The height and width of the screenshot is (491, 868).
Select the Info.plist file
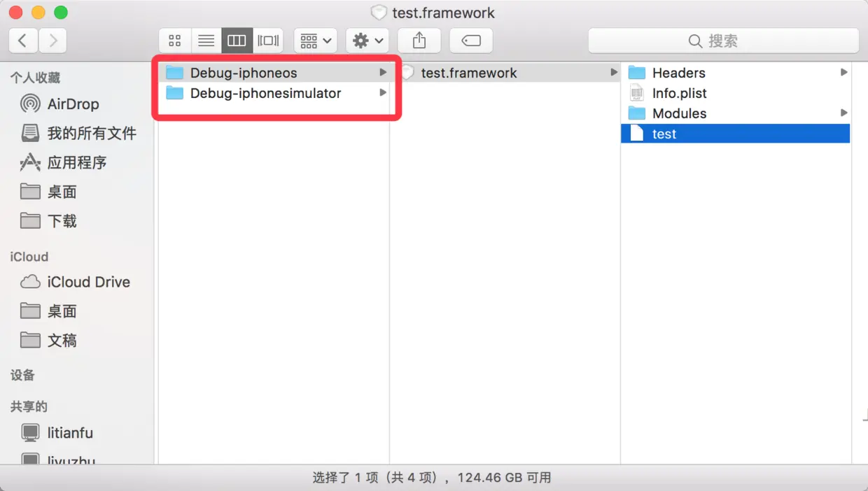pyautogui.click(x=736, y=93)
